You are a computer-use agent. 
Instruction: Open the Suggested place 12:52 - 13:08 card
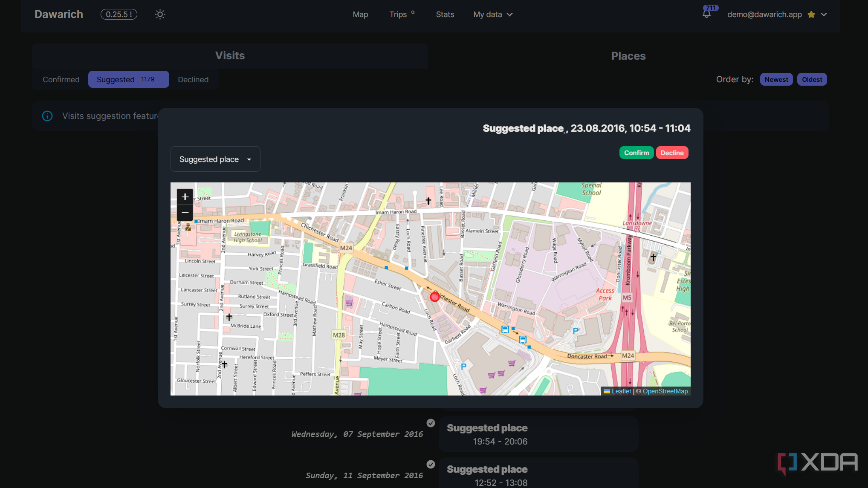coord(538,473)
